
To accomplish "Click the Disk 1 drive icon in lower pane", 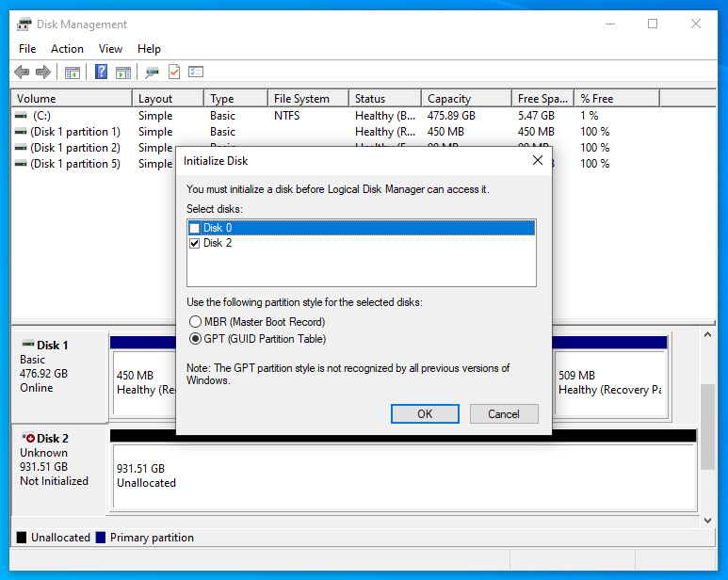I will tap(28, 345).
